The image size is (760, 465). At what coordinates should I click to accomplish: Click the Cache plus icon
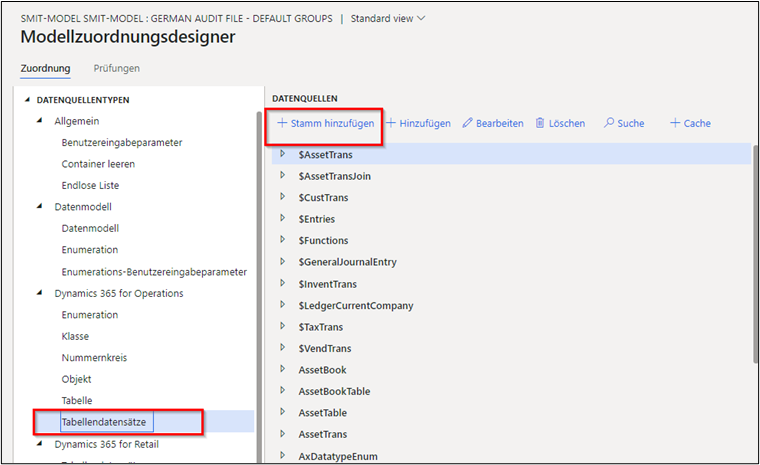pyautogui.click(x=675, y=123)
